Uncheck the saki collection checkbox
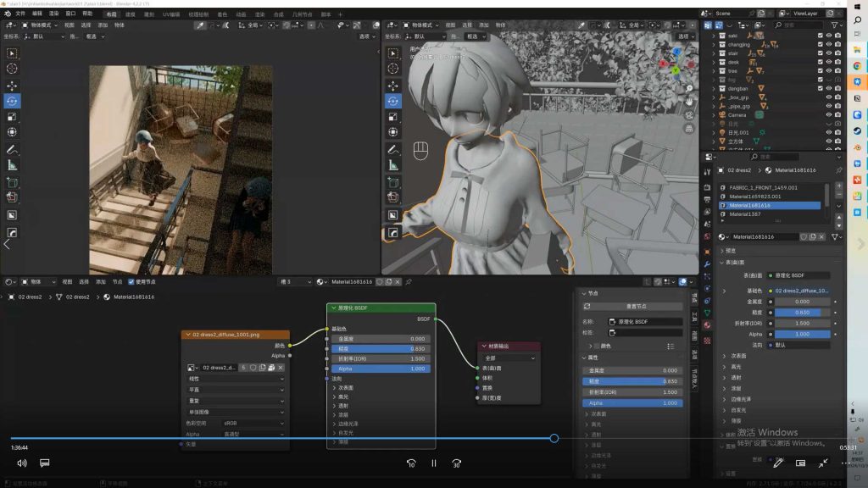Image resolution: width=868 pixels, height=488 pixels. (x=820, y=36)
